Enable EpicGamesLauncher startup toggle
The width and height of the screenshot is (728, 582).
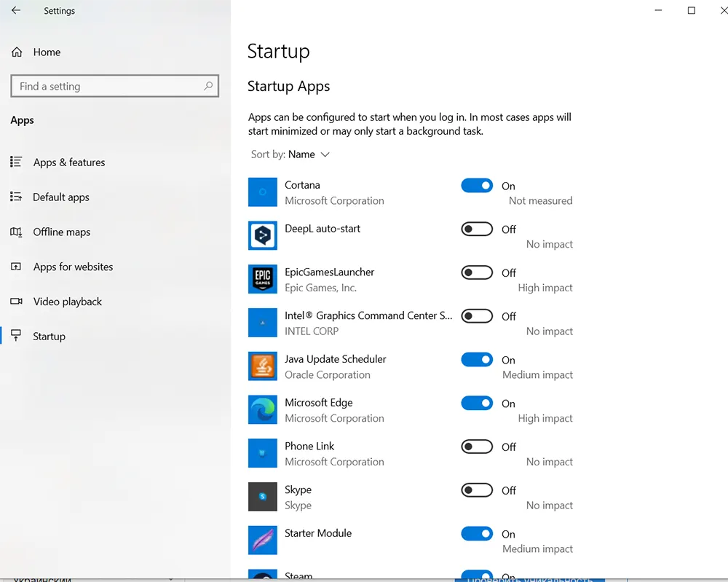477,272
